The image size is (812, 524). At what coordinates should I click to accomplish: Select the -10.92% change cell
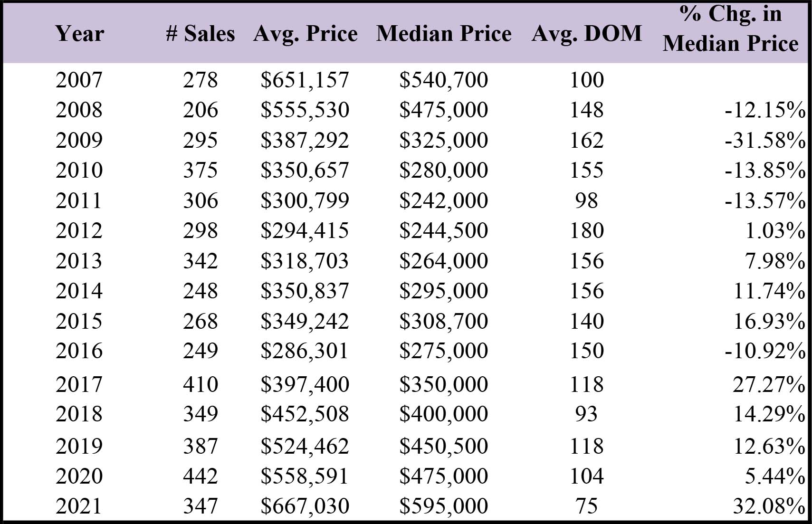[x=765, y=351]
